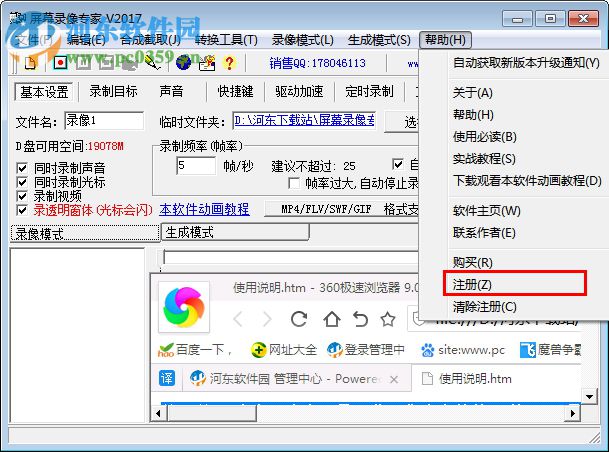The height and width of the screenshot is (452, 609).
Task: Click the browser refresh icon in preview
Action: 299,319
